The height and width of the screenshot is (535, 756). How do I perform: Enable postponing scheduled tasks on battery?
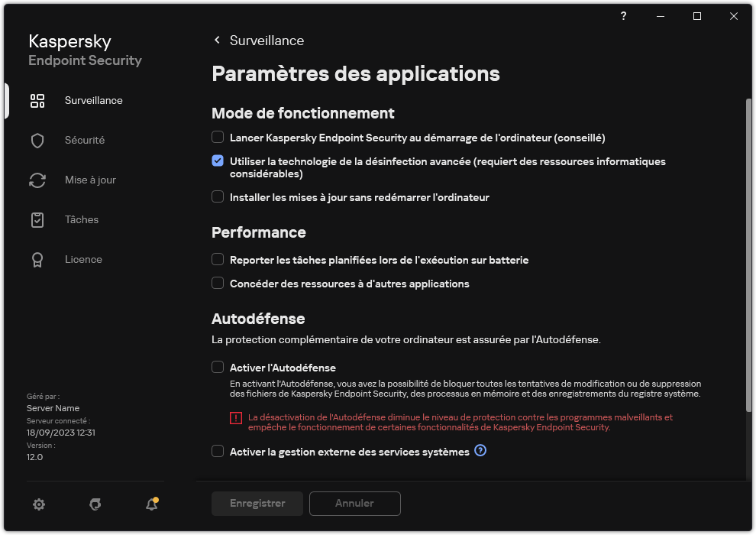[217, 259]
